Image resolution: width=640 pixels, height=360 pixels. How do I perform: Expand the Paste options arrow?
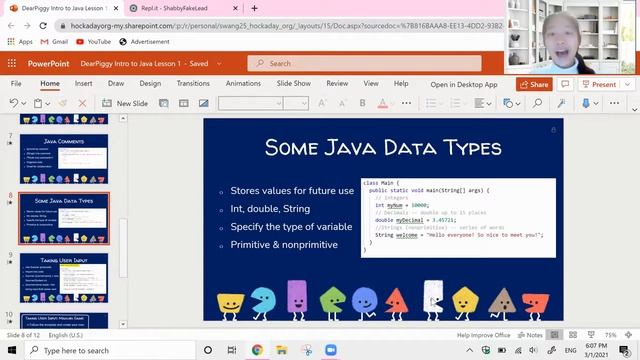48,104
